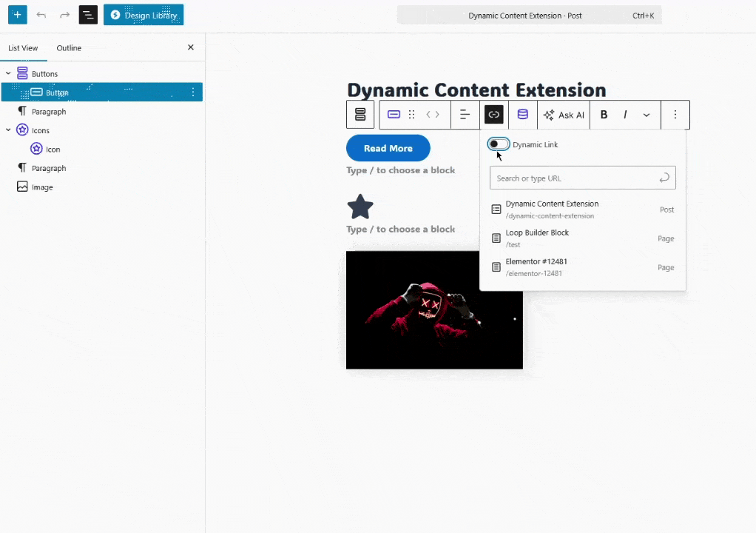Open the block options three-dot menu
The width and height of the screenshot is (756, 533).
click(x=675, y=115)
